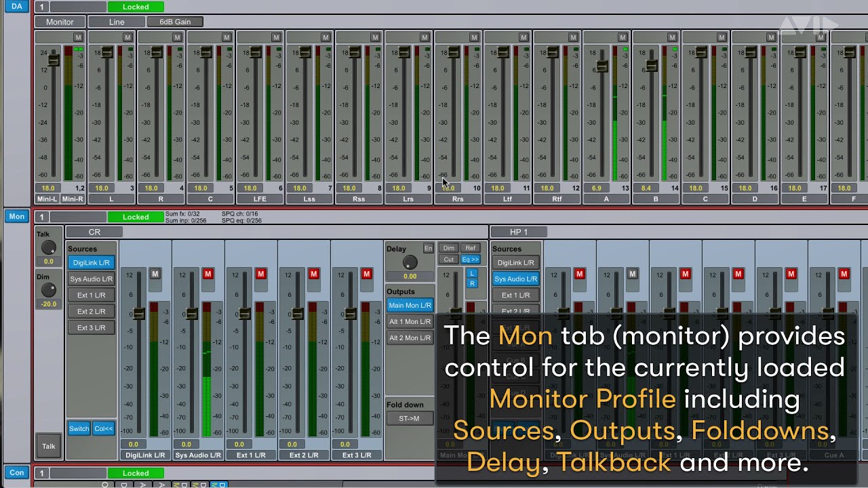Turn the Talk level knob

pos(48,247)
